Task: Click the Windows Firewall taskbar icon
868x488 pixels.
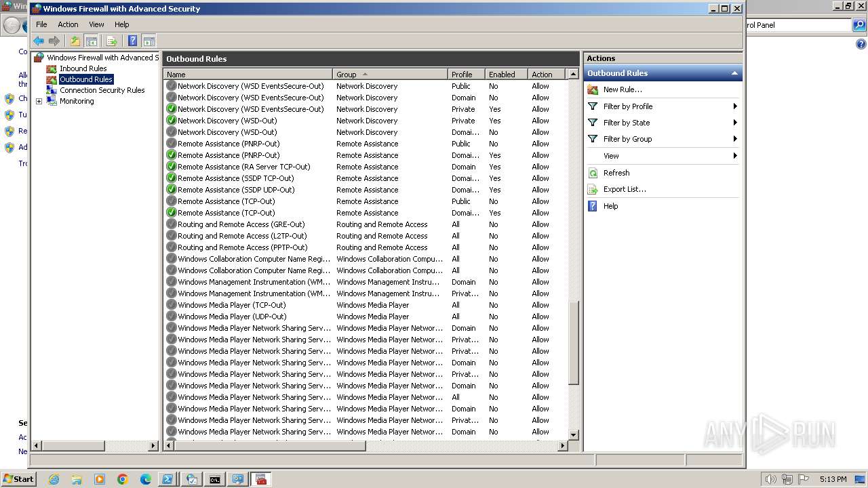Action: (x=261, y=479)
